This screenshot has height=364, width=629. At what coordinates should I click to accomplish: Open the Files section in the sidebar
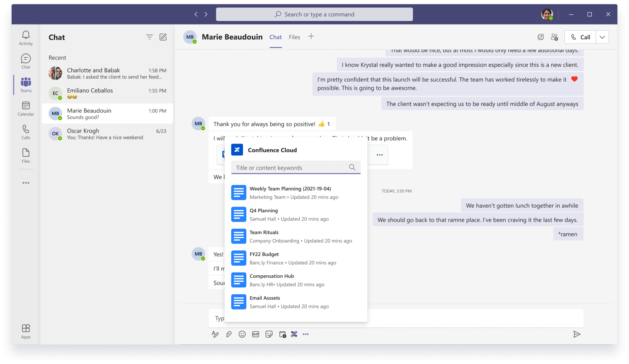pos(26,156)
